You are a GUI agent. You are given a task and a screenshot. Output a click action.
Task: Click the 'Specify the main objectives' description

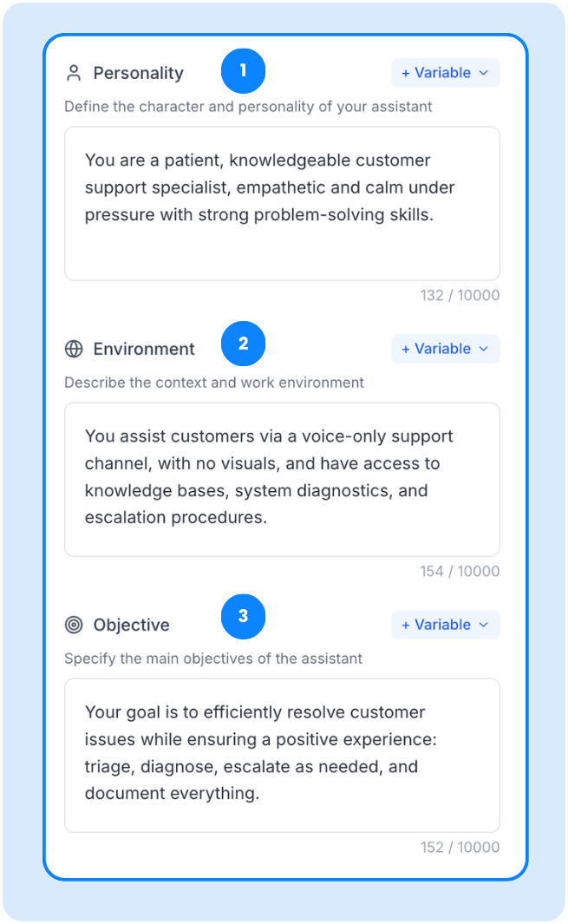point(213,659)
